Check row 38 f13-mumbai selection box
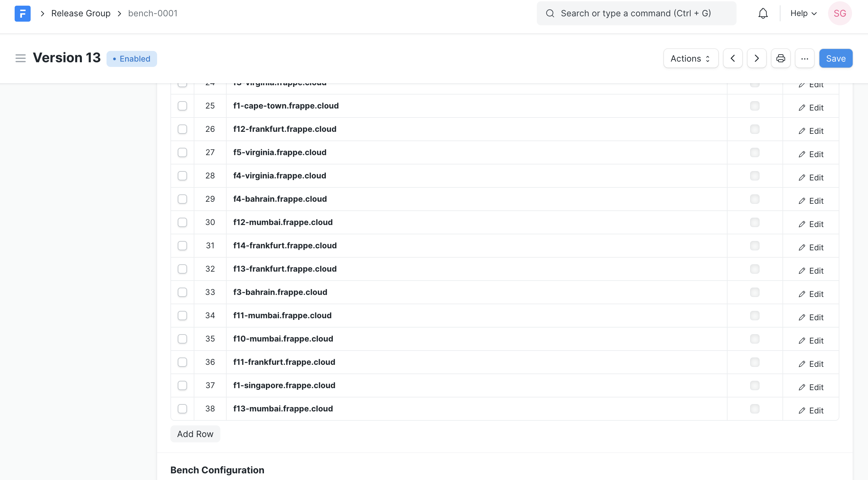 coord(182,409)
